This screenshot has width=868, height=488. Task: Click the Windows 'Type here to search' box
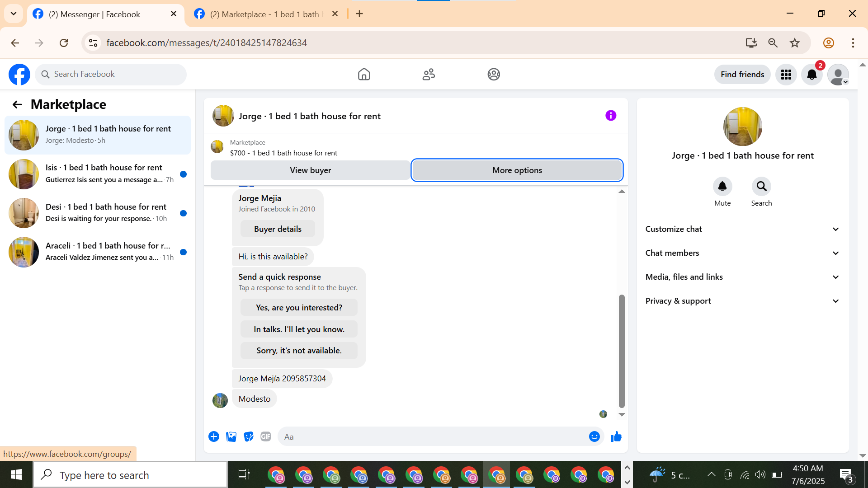[x=130, y=475]
